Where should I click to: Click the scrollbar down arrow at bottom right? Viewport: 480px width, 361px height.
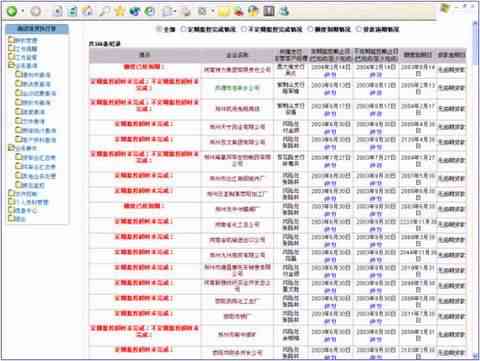point(476,356)
